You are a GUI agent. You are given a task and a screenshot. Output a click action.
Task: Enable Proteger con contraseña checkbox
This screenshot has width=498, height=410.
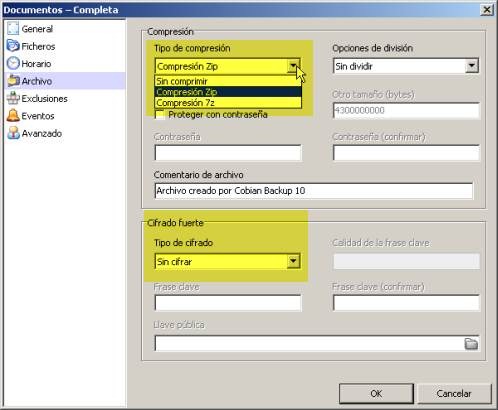(160, 115)
